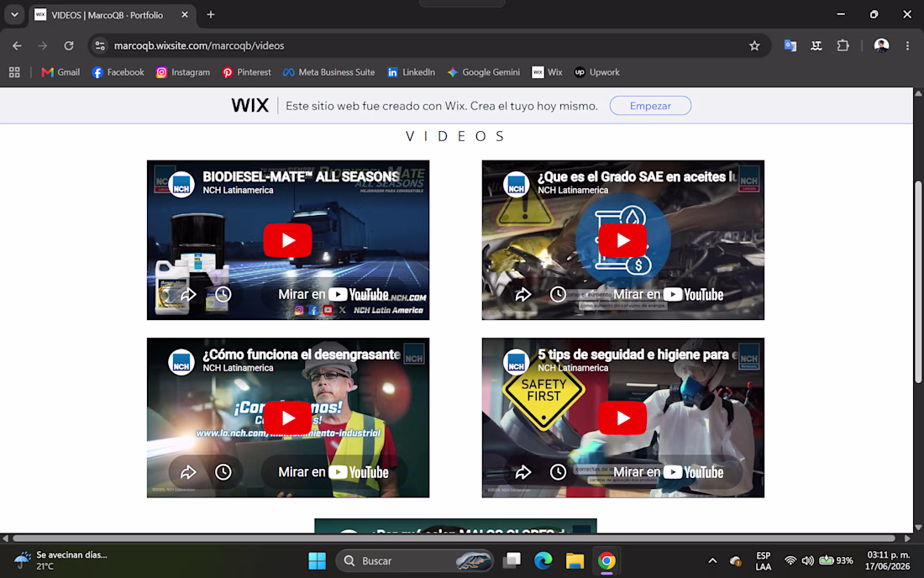The width and height of the screenshot is (924, 578).
Task: Open Mirar en YouTube on BIODIESEL-MATE video
Action: pyautogui.click(x=333, y=295)
